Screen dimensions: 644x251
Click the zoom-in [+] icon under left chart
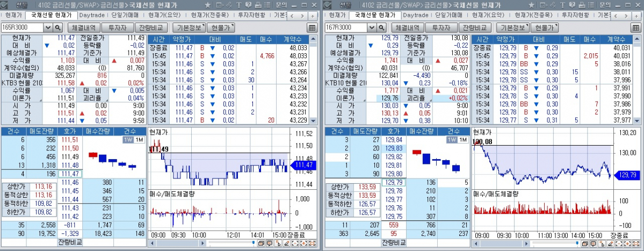point(303,243)
